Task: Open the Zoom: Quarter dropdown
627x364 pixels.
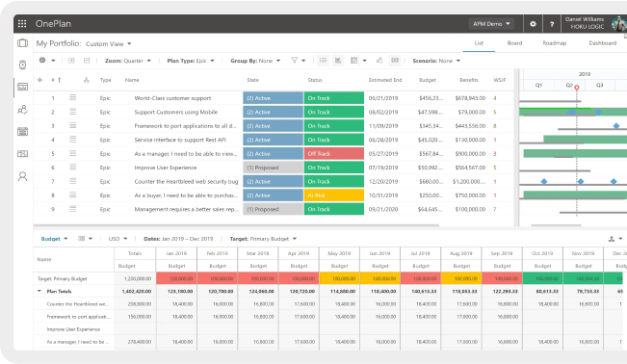Action: pos(128,61)
